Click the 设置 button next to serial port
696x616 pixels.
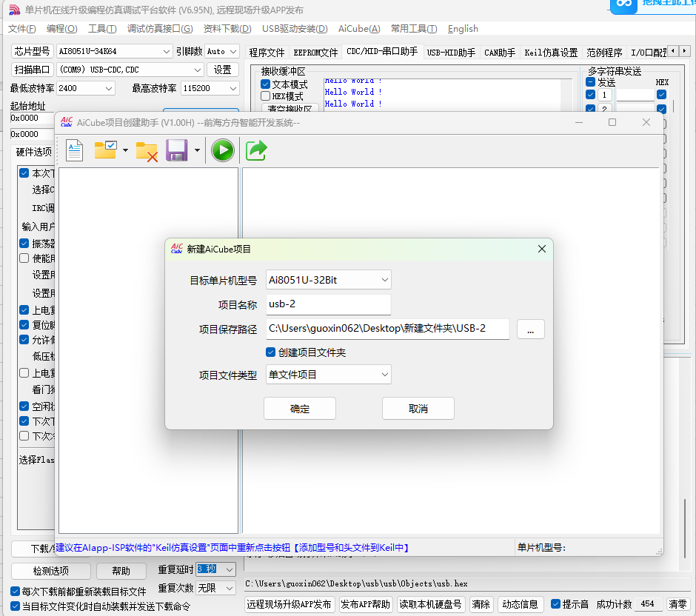(x=222, y=70)
